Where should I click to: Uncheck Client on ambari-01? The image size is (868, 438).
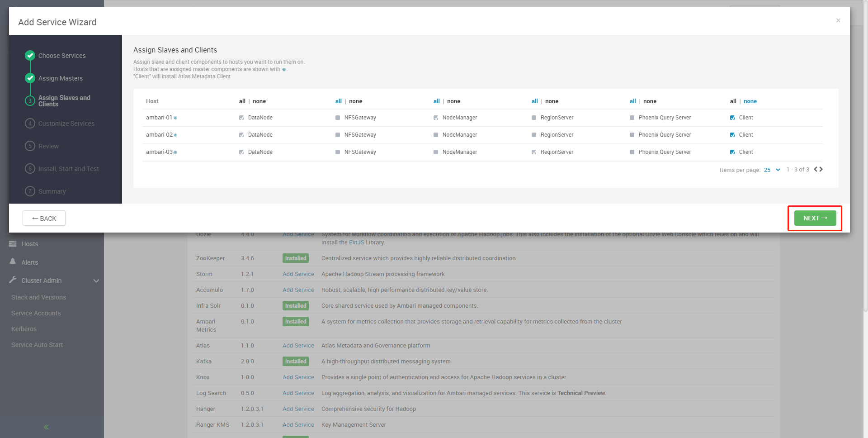click(x=732, y=118)
